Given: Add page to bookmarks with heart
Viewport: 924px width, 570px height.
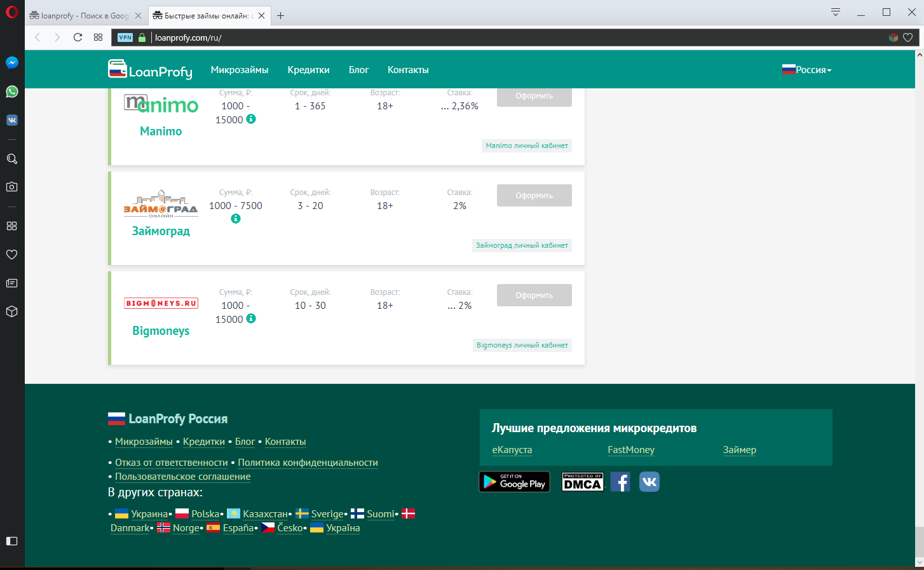Looking at the screenshot, I should [x=908, y=37].
